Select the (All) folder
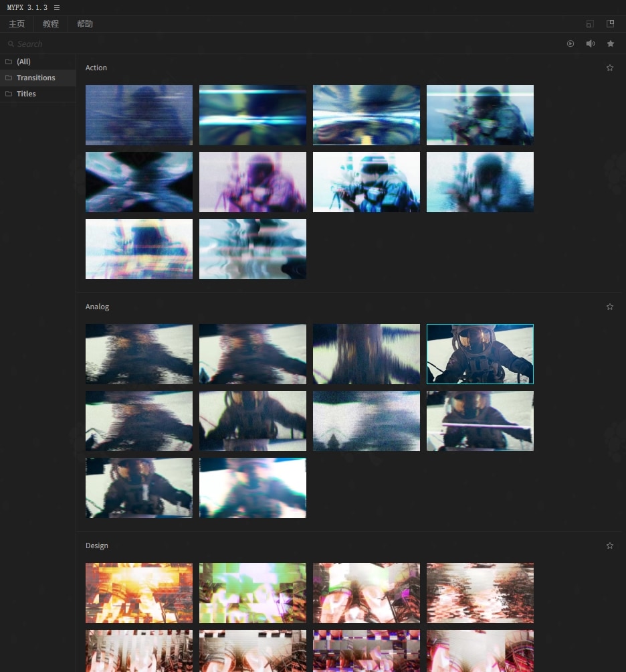The image size is (626, 672). pos(37,62)
